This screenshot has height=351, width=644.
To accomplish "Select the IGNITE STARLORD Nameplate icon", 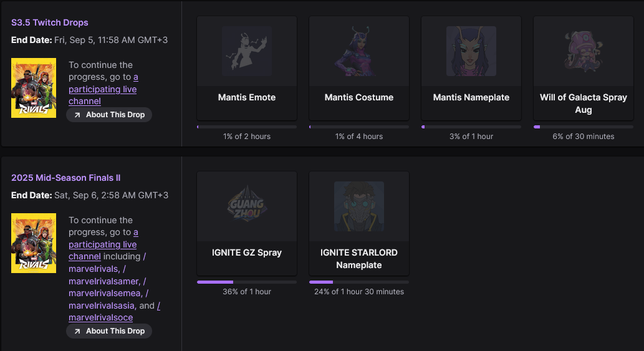I will tap(359, 206).
